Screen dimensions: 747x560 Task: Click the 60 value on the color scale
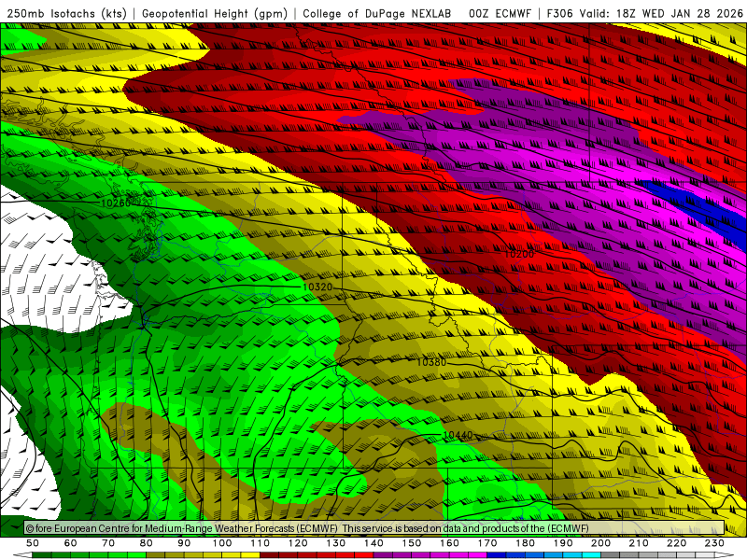[71, 543]
